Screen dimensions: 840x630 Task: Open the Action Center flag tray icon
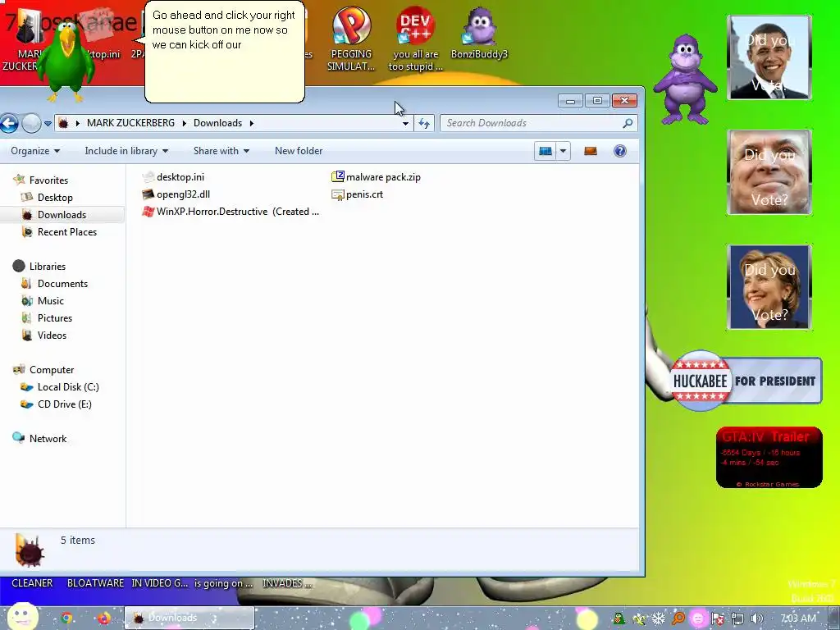[x=718, y=619]
